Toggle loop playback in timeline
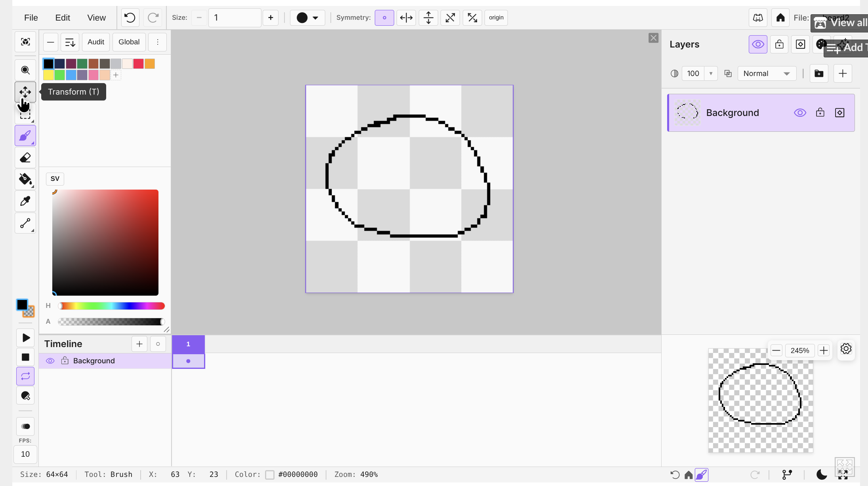The width and height of the screenshot is (868, 486). point(25,376)
